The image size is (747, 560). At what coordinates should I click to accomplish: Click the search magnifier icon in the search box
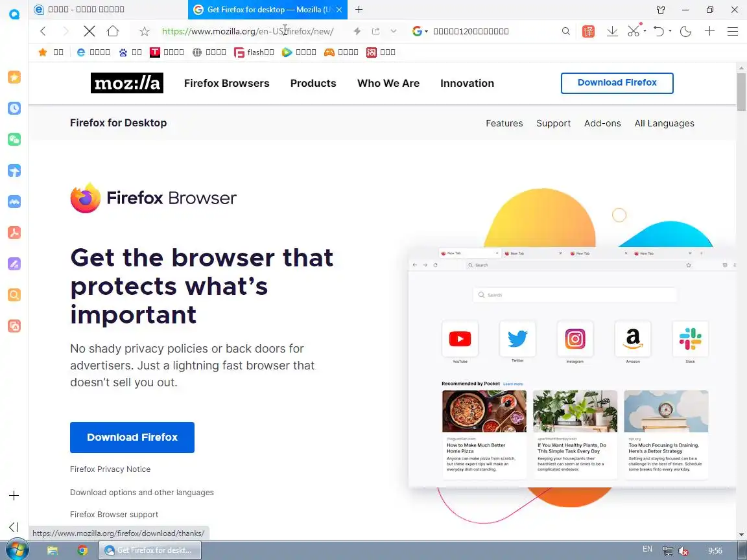[565, 31]
